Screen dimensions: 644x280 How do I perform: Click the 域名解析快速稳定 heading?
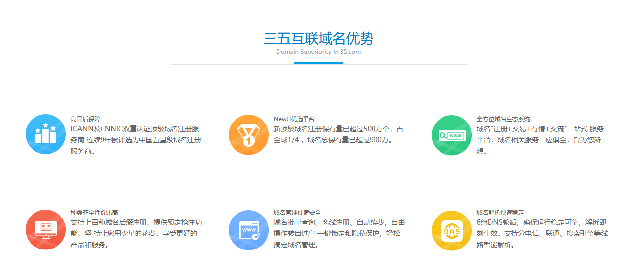500,212
